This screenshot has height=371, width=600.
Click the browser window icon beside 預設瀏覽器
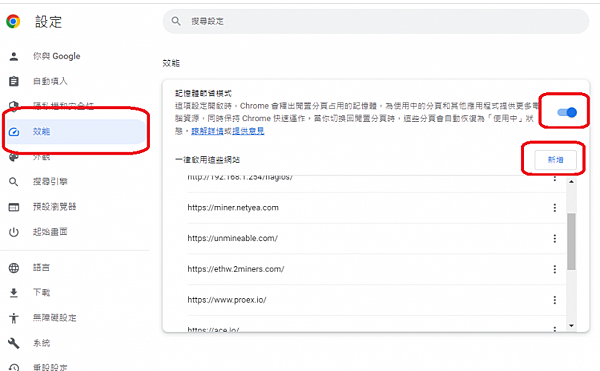coord(14,207)
